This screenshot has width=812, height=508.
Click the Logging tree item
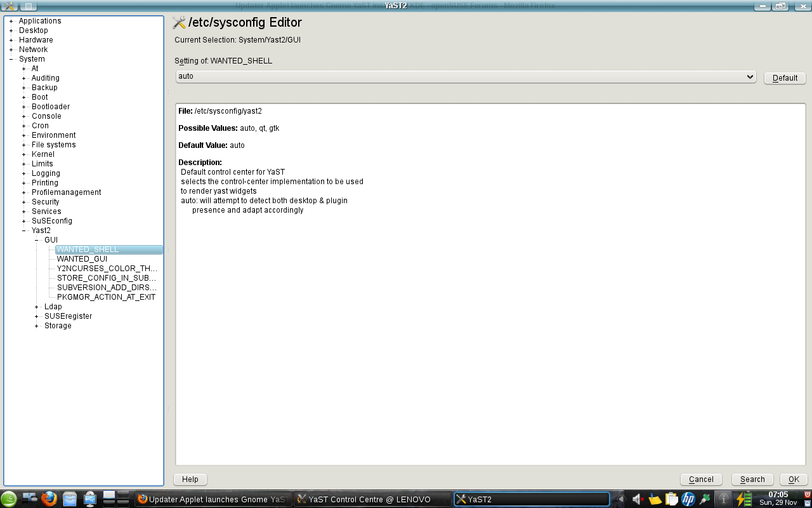pyautogui.click(x=46, y=173)
